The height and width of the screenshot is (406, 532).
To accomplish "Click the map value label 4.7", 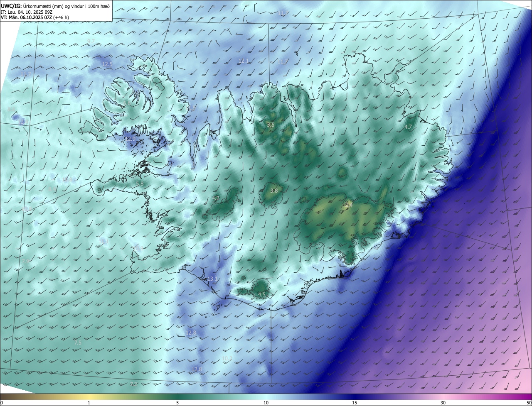I will click(x=408, y=127).
